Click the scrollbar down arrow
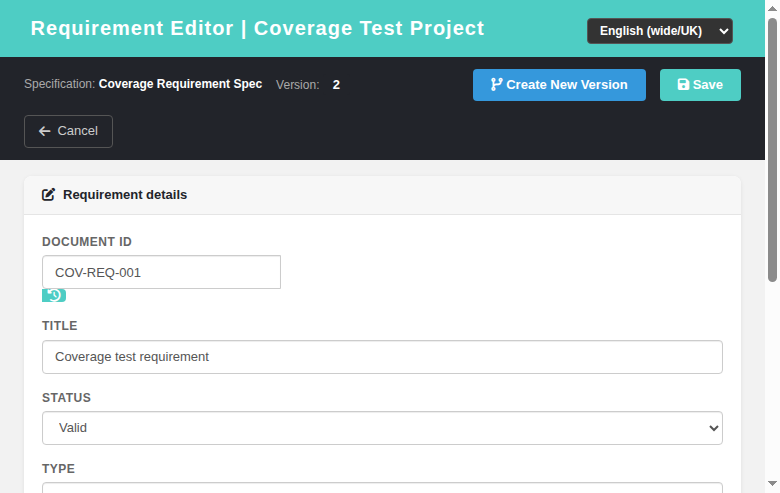This screenshot has width=780, height=493. pos(772,484)
